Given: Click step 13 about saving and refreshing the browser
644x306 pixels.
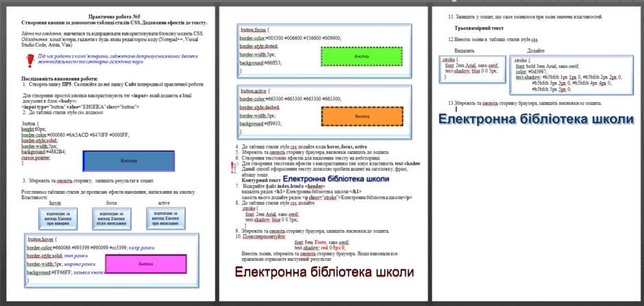Looking at the screenshot, I should pos(525,103).
